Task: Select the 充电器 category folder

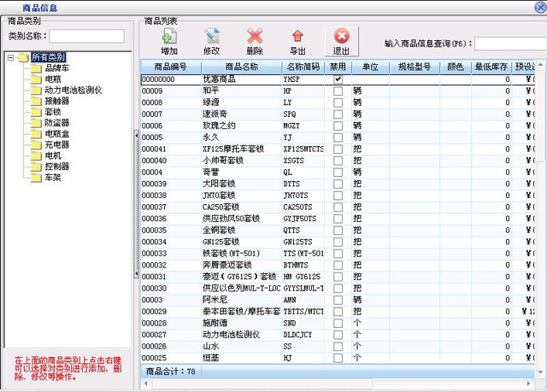Action: (x=56, y=144)
